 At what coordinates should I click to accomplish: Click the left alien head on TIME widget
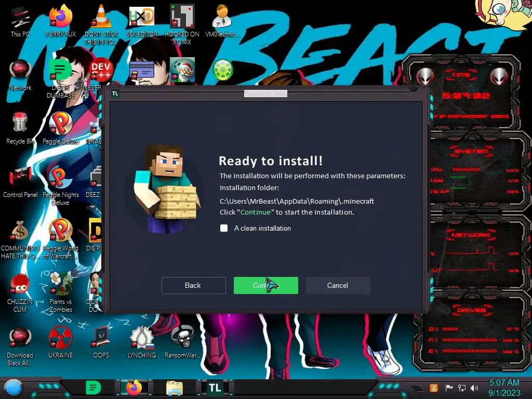425,77
